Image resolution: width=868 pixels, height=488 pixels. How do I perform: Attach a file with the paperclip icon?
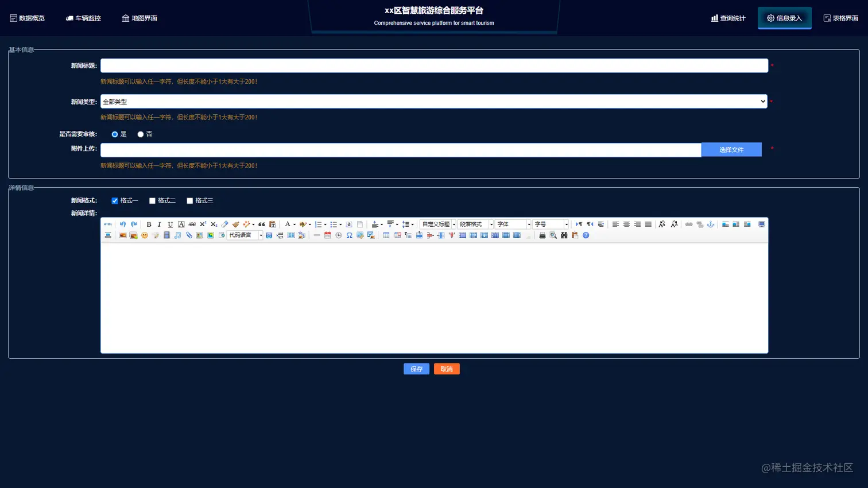189,235
